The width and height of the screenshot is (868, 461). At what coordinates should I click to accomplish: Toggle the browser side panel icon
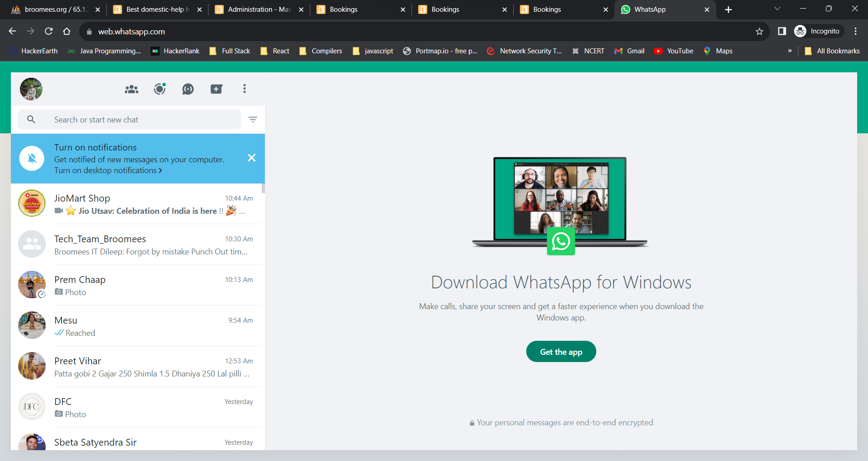(782, 31)
